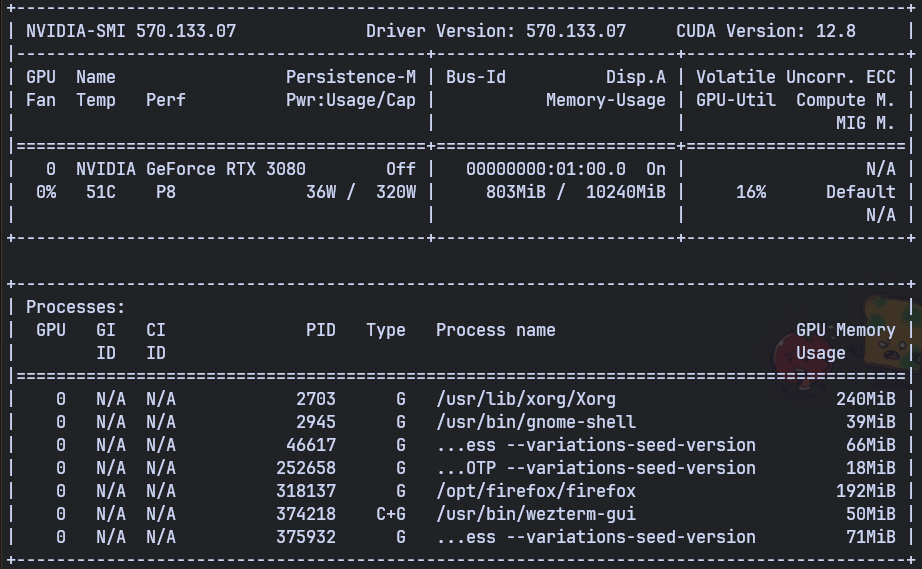Image resolution: width=922 pixels, height=569 pixels.
Task: Click the C+G type of wezterm-gui
Action: point(391,514)
